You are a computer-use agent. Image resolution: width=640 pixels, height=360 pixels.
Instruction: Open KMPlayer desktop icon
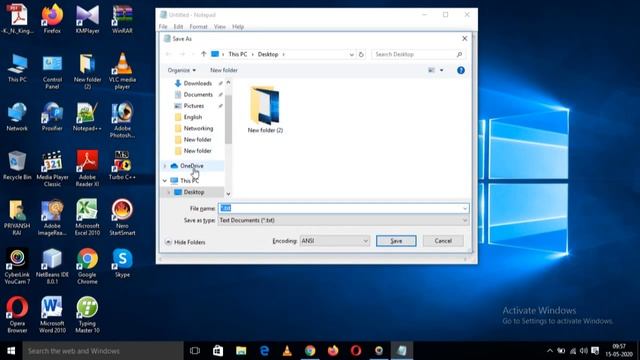(x=87, y=19)
